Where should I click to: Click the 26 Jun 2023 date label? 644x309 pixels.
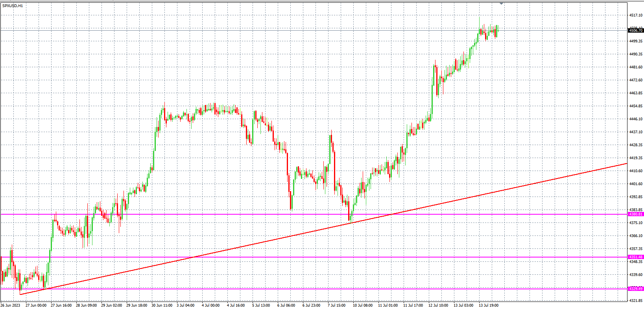point(11,305)
